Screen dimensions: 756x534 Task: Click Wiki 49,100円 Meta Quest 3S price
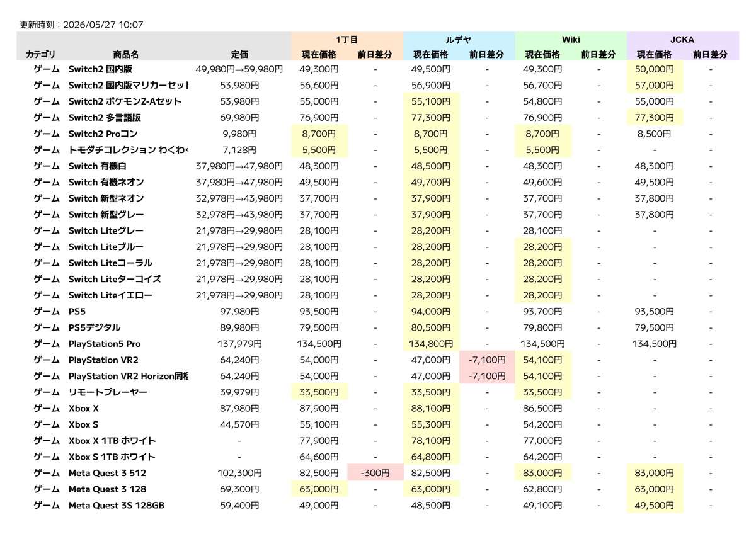click(x=543, y=505)
